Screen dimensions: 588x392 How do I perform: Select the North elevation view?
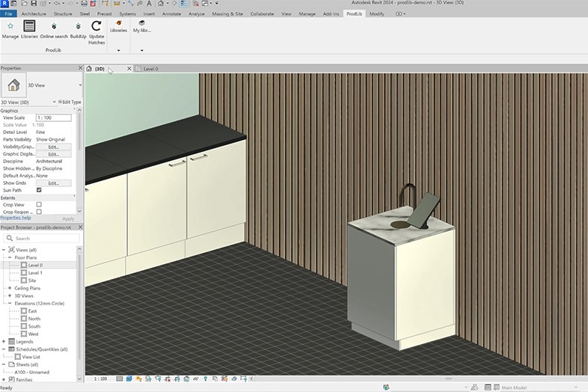tap(34, 319)
